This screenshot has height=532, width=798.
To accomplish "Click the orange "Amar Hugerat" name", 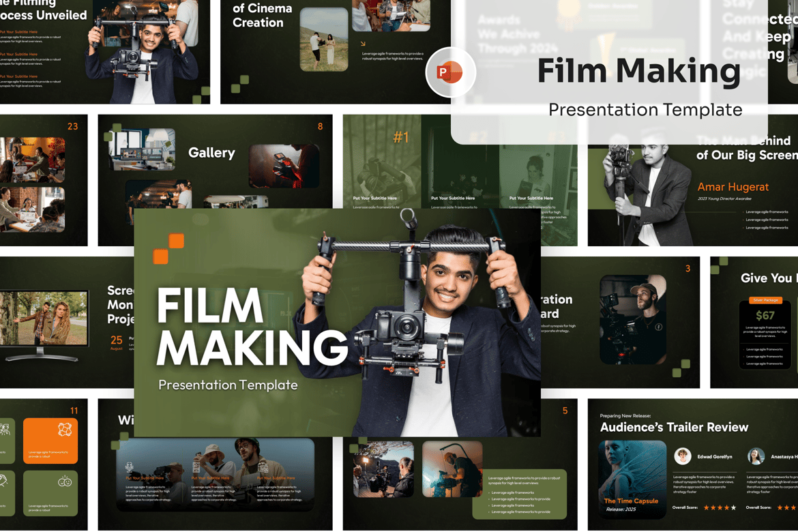I will click(733, 187).
